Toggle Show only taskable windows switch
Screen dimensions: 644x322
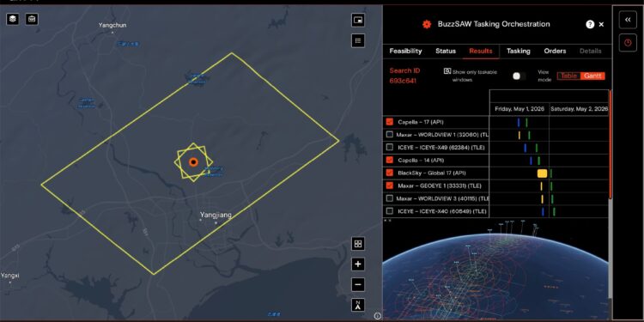[x=519, y=76]
